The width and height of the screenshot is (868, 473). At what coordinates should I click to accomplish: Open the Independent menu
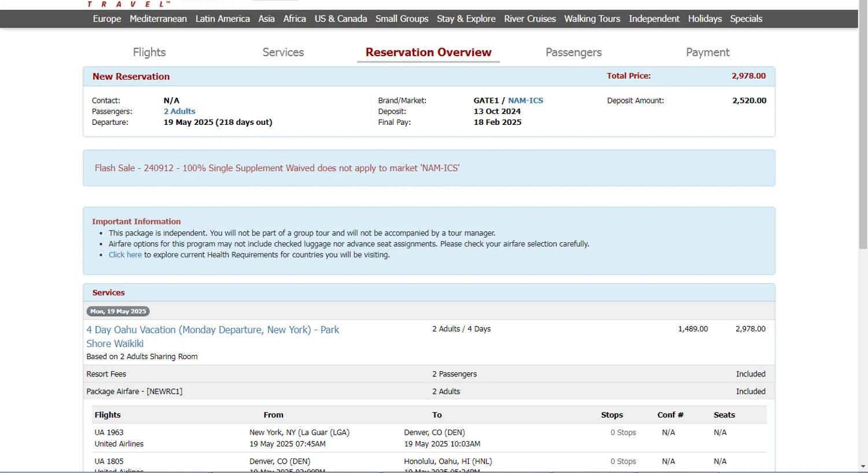tap(654, 19)
